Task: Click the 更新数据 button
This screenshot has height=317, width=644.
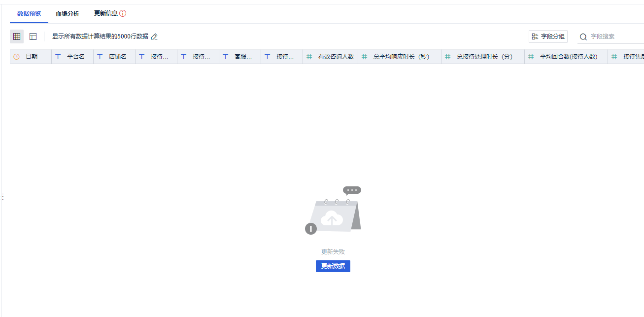Action: 333,266
